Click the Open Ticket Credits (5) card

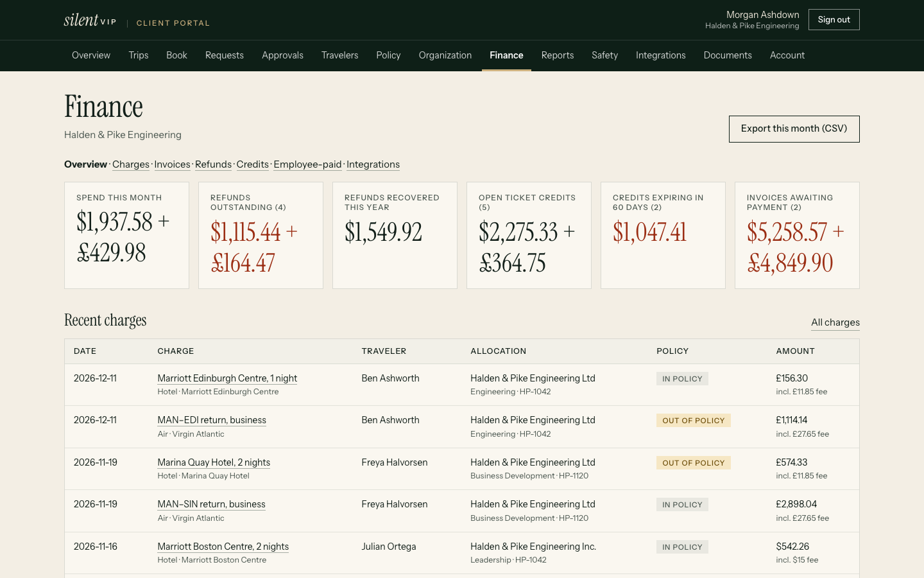529,235
